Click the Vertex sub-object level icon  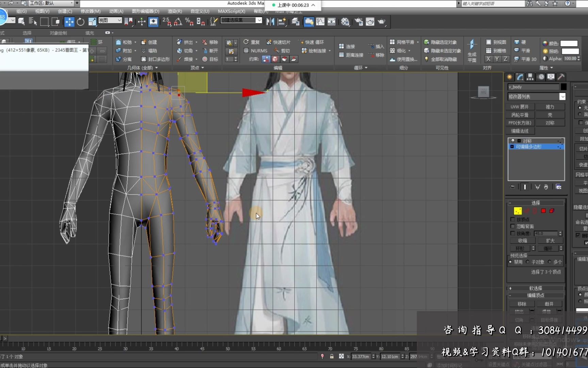coord(518,211)
